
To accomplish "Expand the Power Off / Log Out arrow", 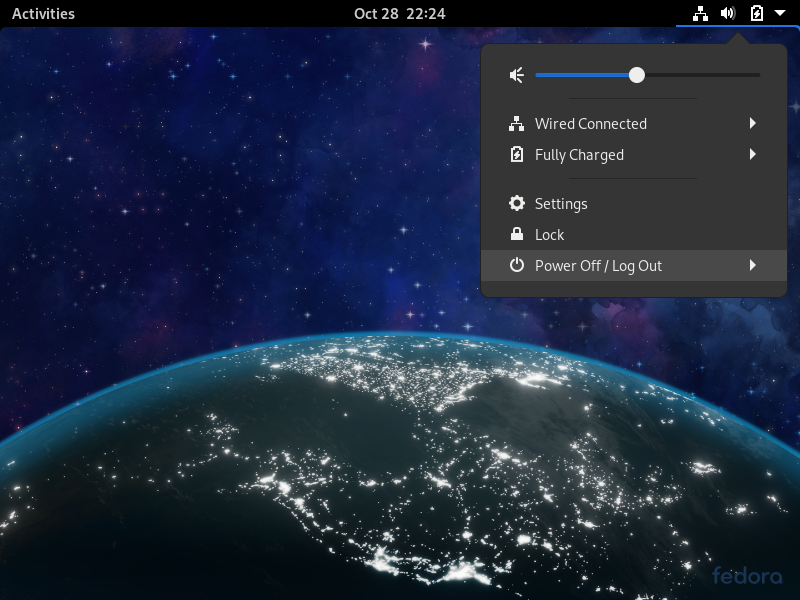I will click(753, 265).
